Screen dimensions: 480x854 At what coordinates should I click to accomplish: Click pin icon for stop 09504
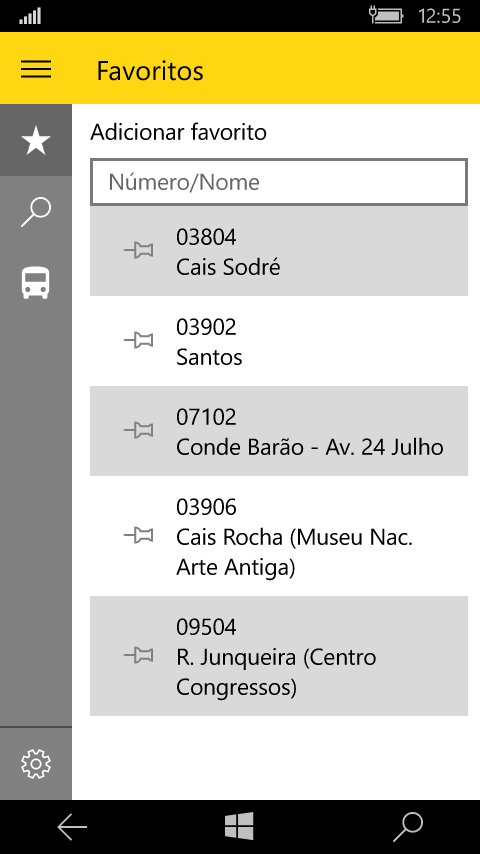[x=138, y=655]
